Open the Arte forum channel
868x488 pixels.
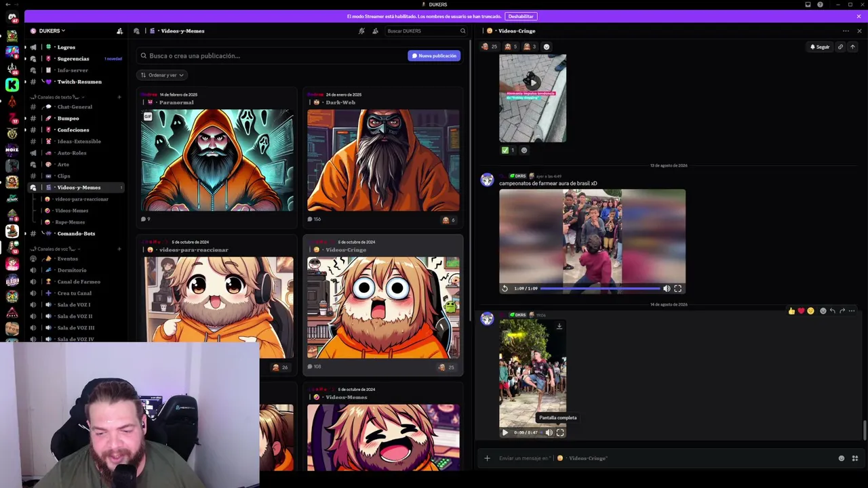click(63, 164)
